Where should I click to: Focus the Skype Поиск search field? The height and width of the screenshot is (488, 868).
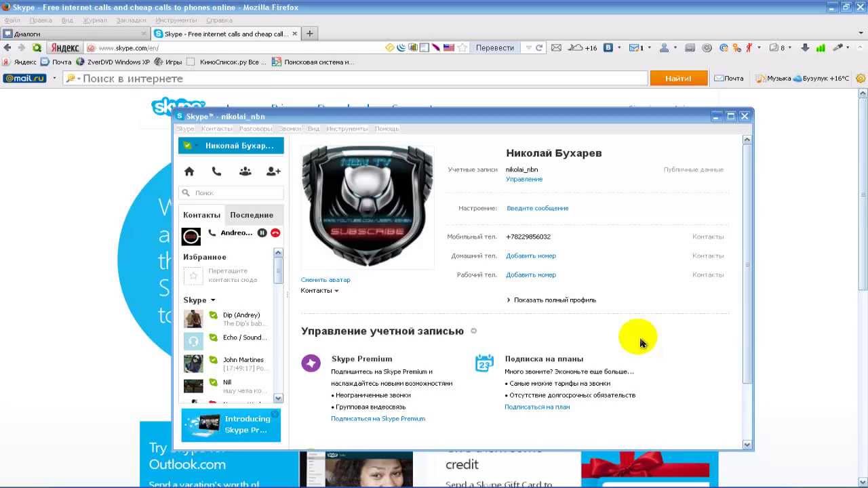231,192
